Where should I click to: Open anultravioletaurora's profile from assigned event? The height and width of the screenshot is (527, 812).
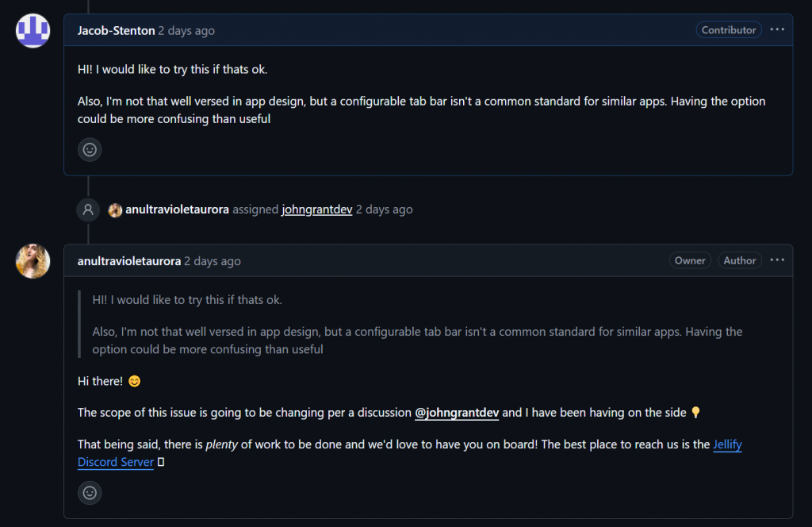pyautogui.click(x=177, y=210)
